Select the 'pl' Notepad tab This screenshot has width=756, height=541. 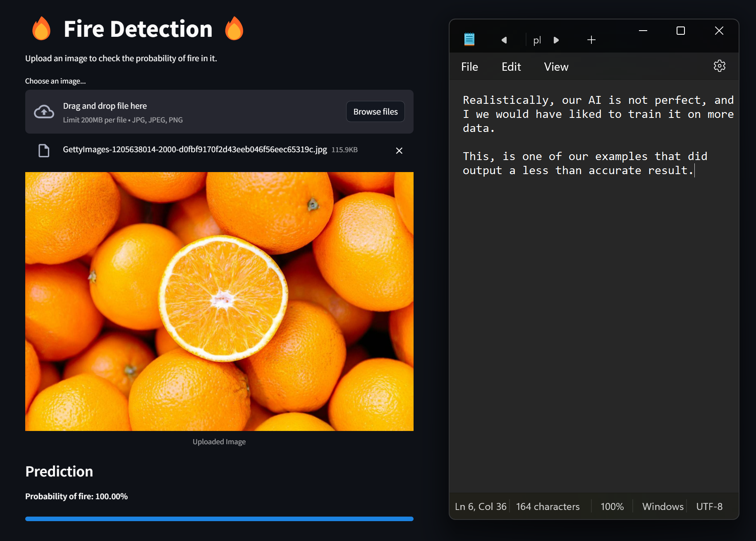tap(537, 40)
